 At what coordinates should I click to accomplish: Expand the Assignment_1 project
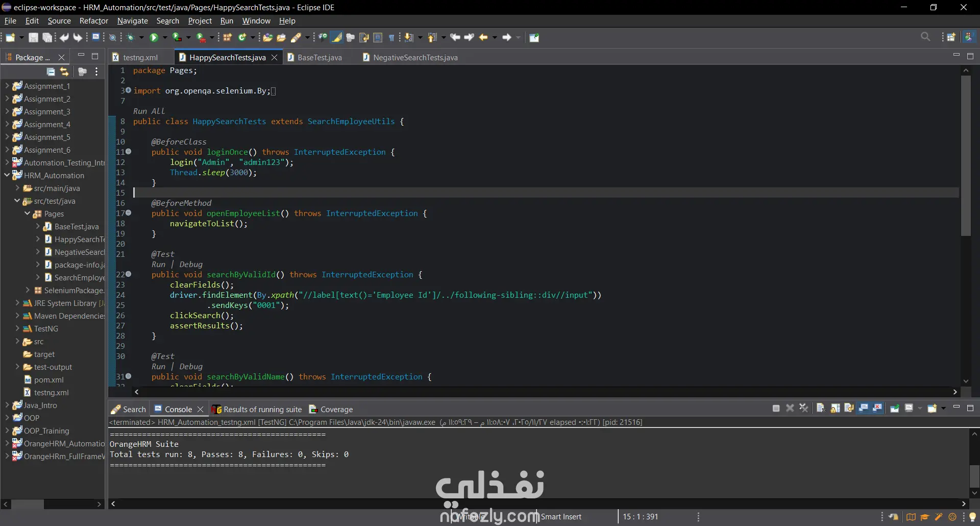[7, 86]
